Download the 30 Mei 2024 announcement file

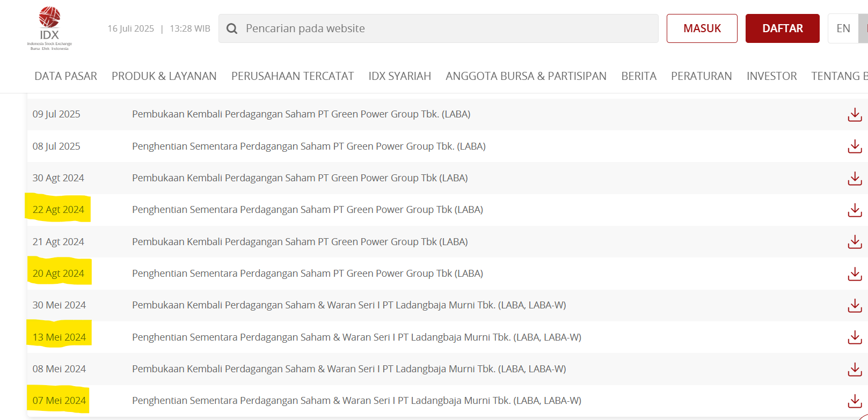[x=855, y=305]
